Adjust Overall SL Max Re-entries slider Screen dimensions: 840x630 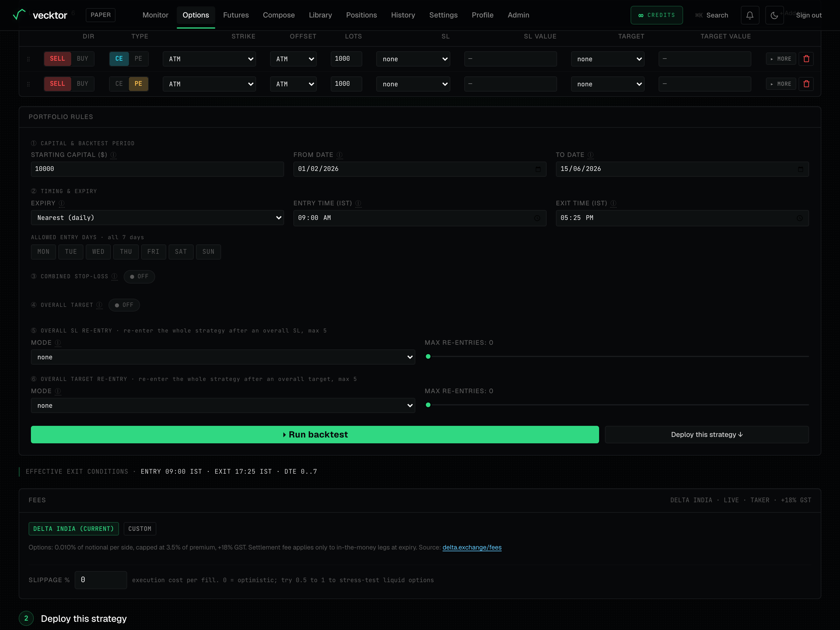click(x=617, y=357)
